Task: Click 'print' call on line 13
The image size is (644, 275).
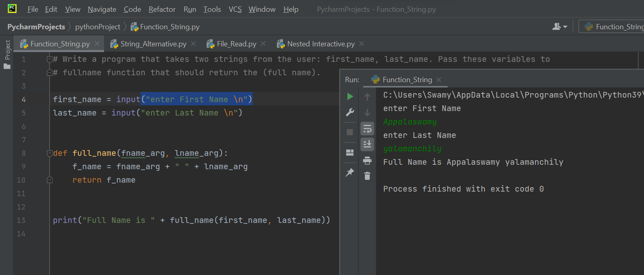Action: tap(65, 220)
